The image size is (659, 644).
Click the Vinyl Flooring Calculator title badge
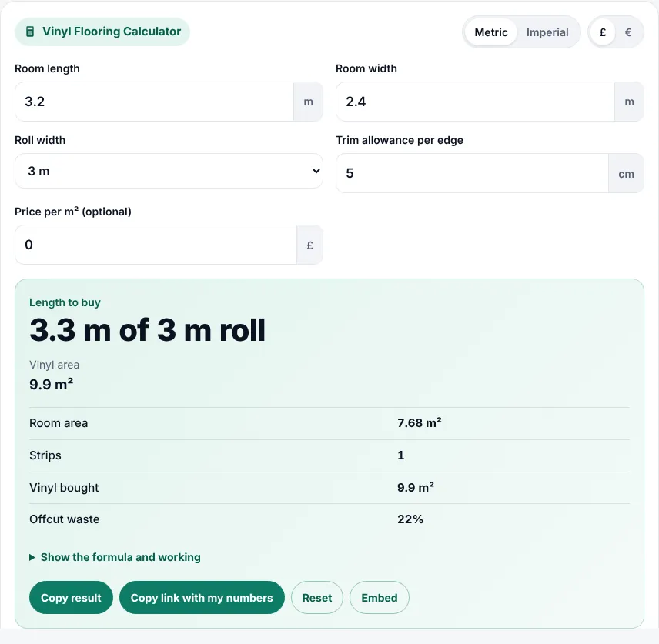102,32
